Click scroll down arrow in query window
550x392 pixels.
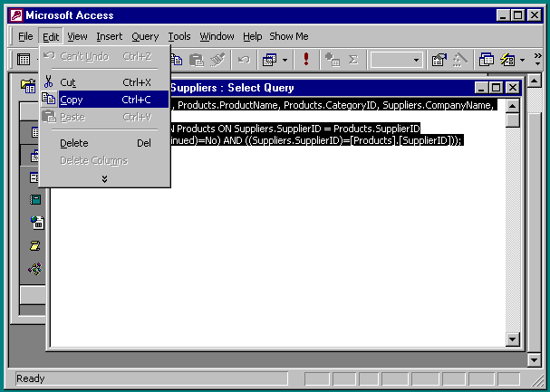point(512,339)
